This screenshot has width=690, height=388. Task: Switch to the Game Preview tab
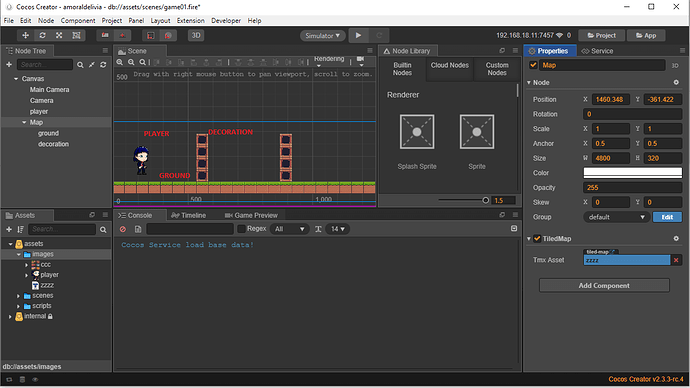point(251,215)
